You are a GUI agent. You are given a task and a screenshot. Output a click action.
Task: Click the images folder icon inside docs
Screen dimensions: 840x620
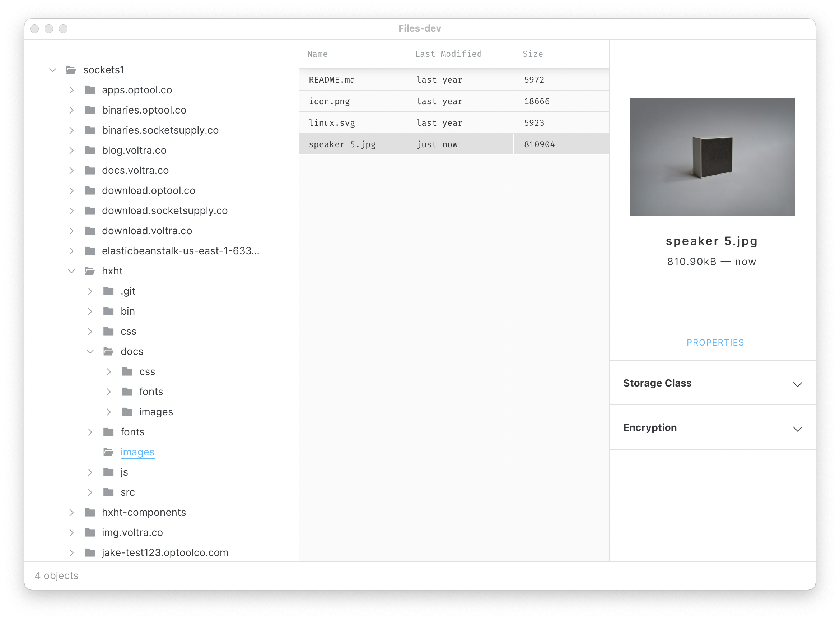[127, 412]
